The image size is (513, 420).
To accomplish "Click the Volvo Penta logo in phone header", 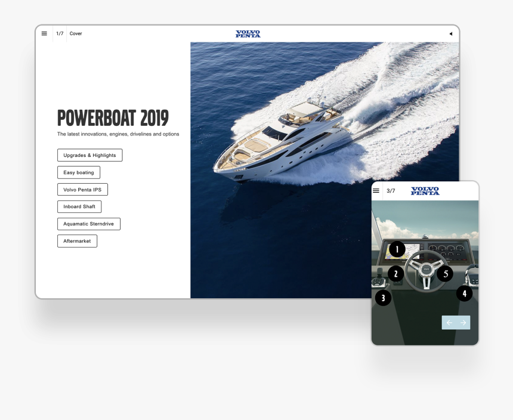I will [425, 191].
